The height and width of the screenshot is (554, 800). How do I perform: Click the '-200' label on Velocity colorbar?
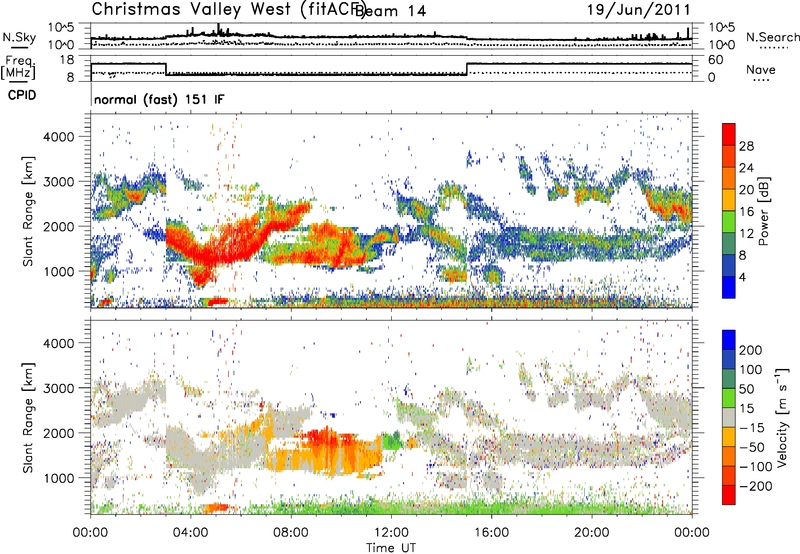point(756,486)
